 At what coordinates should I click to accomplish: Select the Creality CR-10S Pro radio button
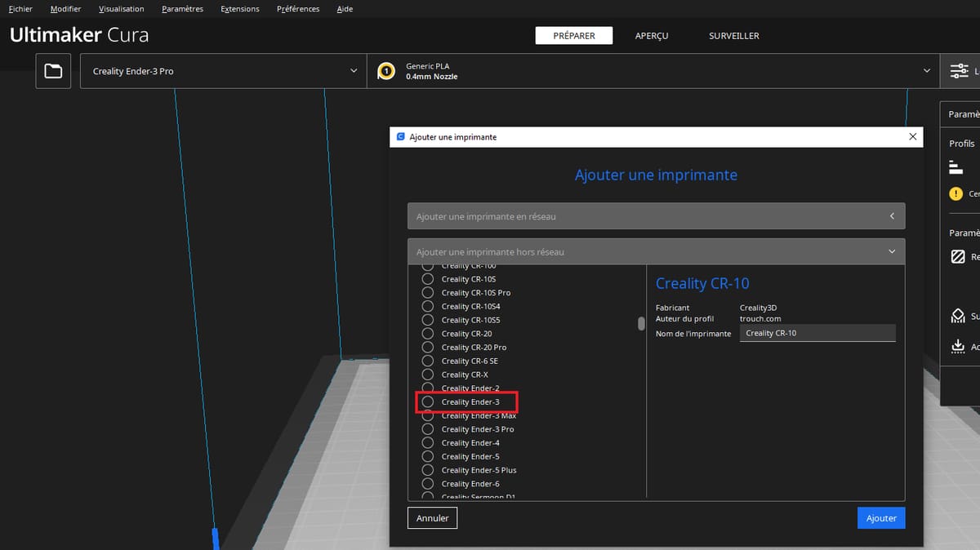[x=428, y=292]
